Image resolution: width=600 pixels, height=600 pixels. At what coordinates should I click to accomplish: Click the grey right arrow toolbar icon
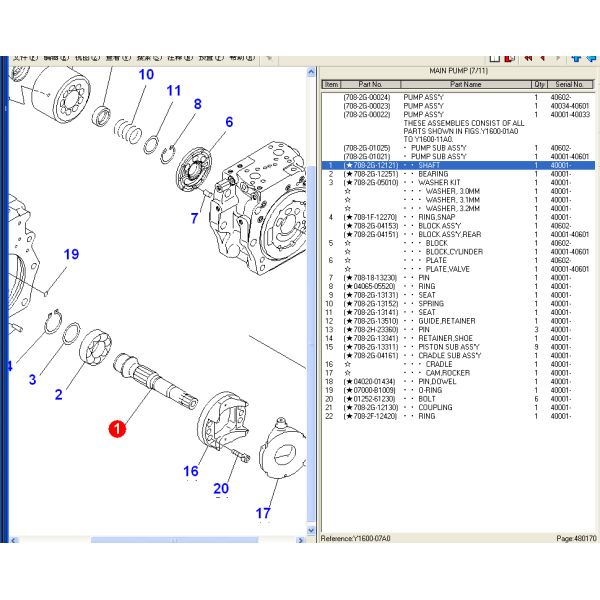point(558,58)
